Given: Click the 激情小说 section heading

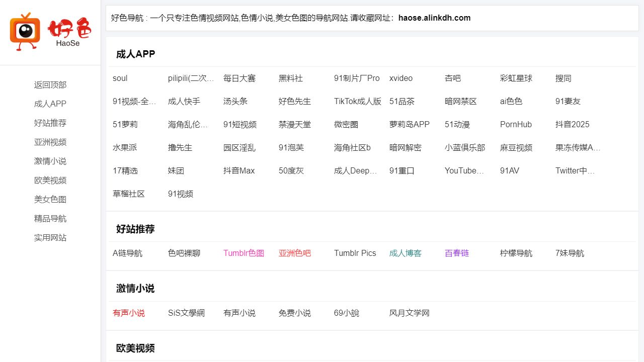Looking at the screenshot, I should 135,289.
